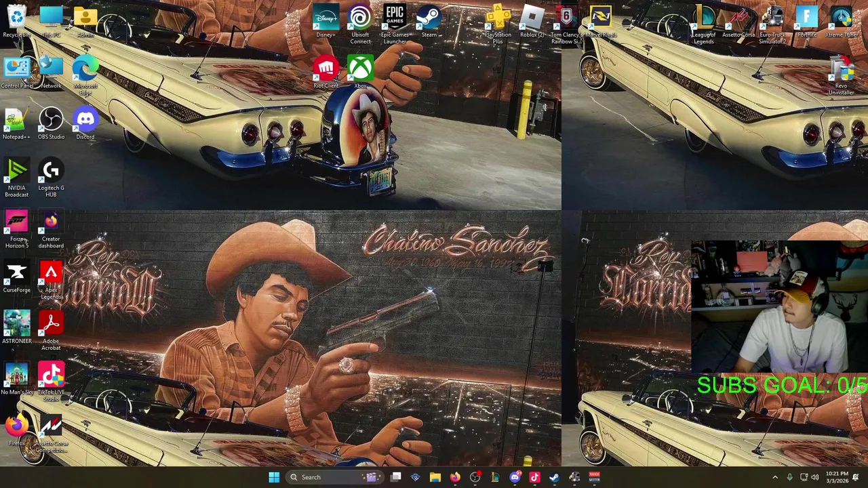Open League of Legends taskbar icon
This screenshot has height=488, width=868.
495,477
